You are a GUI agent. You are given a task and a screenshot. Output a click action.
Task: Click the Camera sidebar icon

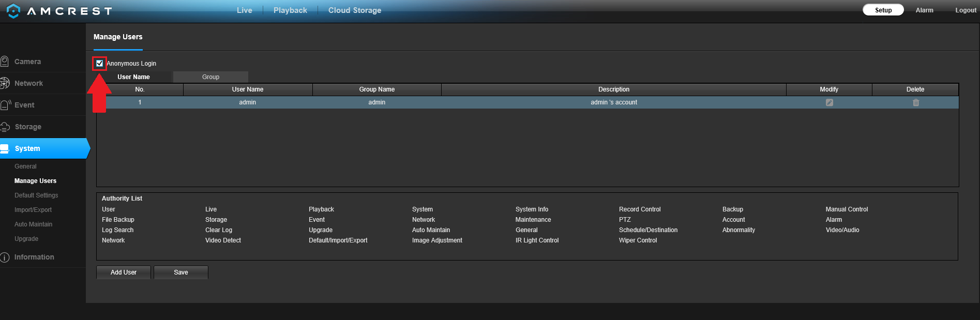pyautogui.click(x=5, y=62)
